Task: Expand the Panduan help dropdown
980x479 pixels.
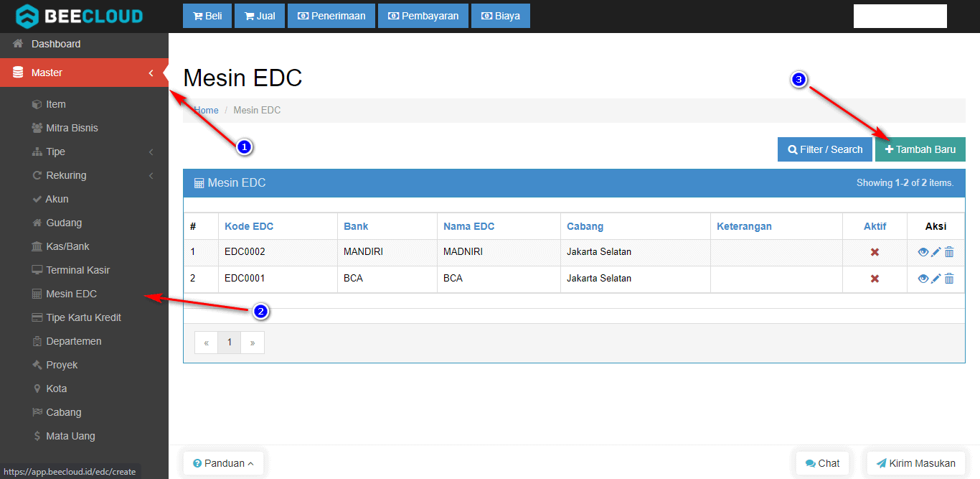Action: 223,463
